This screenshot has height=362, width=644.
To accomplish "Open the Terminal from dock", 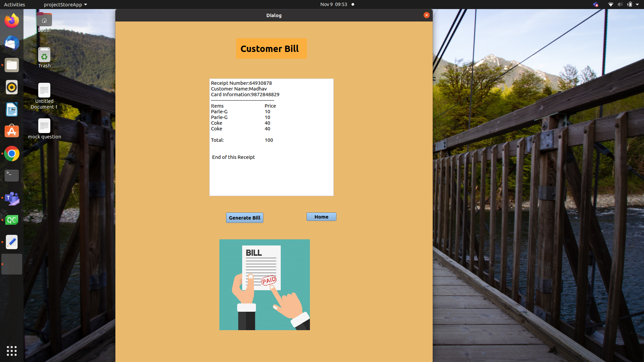I will click(x=12, y=175).
